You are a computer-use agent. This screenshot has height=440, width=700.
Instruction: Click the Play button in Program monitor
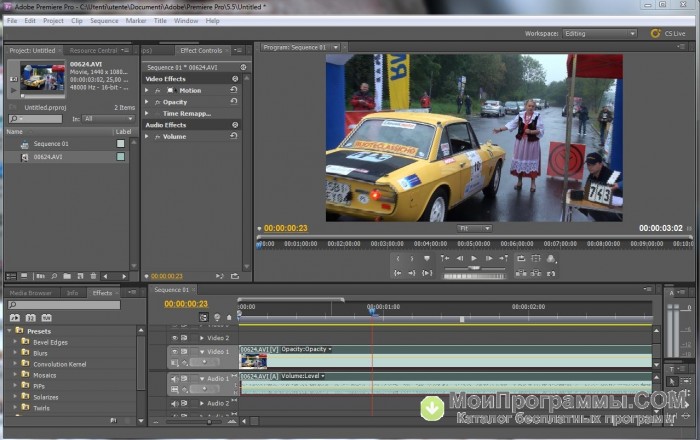click(474, 258)
